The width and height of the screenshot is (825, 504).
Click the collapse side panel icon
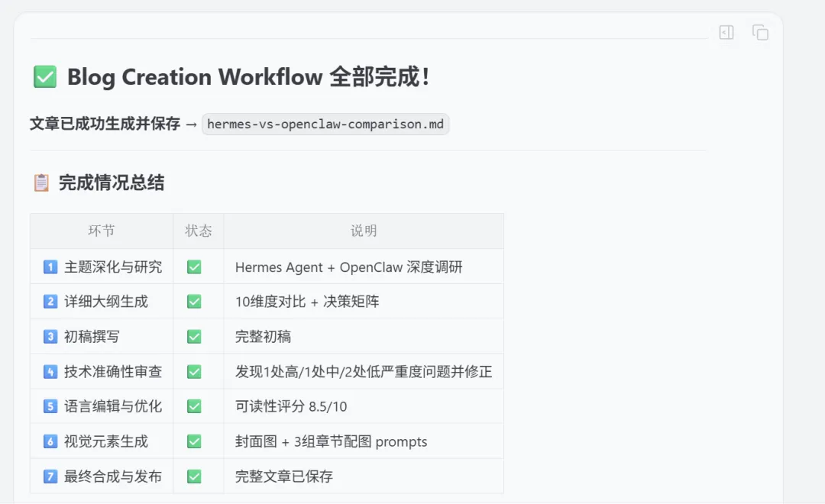click(x=726, y=32)
